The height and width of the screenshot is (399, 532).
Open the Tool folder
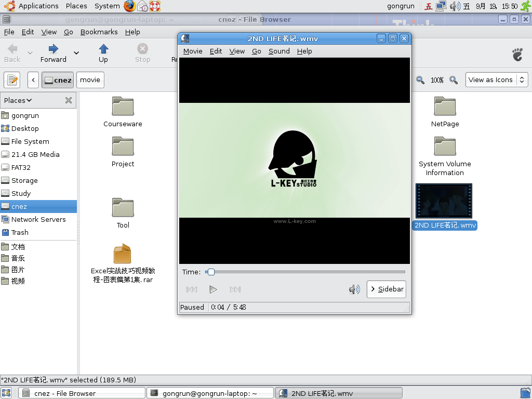pos(123,213)
